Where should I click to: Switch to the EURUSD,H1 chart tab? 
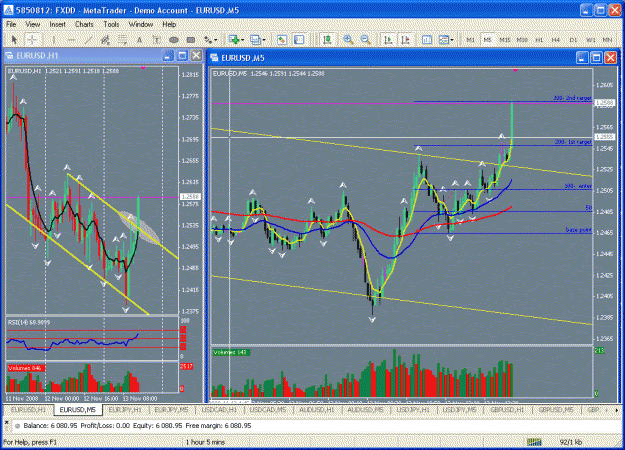point(28,410)
